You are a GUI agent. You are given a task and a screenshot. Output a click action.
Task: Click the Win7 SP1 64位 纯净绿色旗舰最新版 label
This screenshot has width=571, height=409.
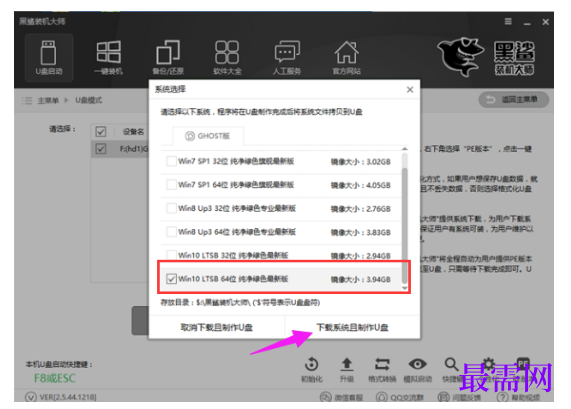[236, 185]
